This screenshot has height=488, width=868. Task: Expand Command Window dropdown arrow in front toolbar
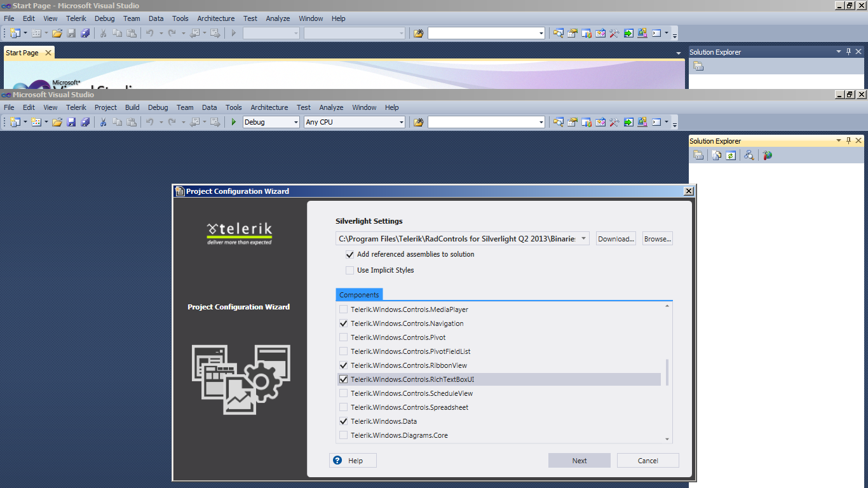667,122
